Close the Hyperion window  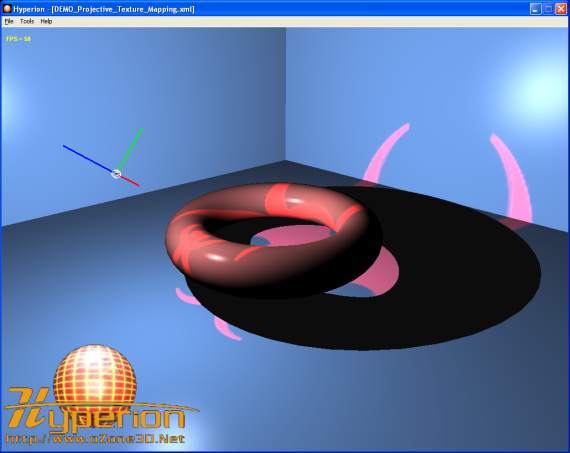click(561, 9)
